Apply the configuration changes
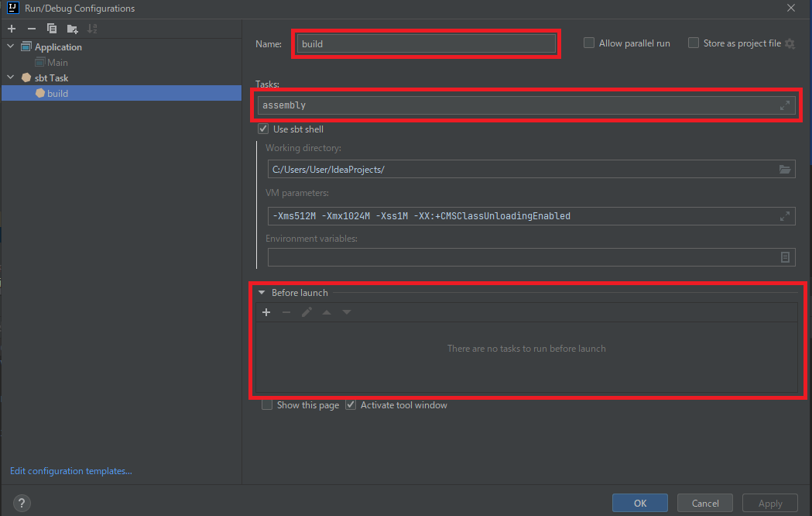Viewport: 812px width, 516px height. (769, 503)
